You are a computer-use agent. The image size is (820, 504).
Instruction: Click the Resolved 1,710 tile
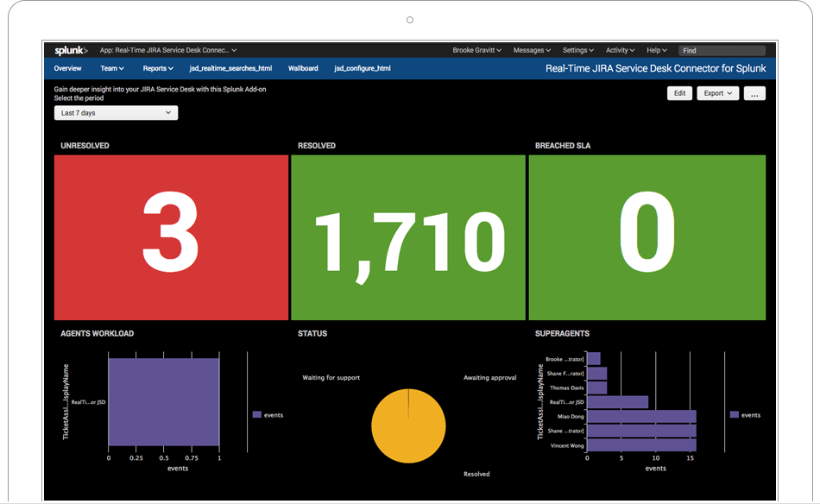pos(408,237)
